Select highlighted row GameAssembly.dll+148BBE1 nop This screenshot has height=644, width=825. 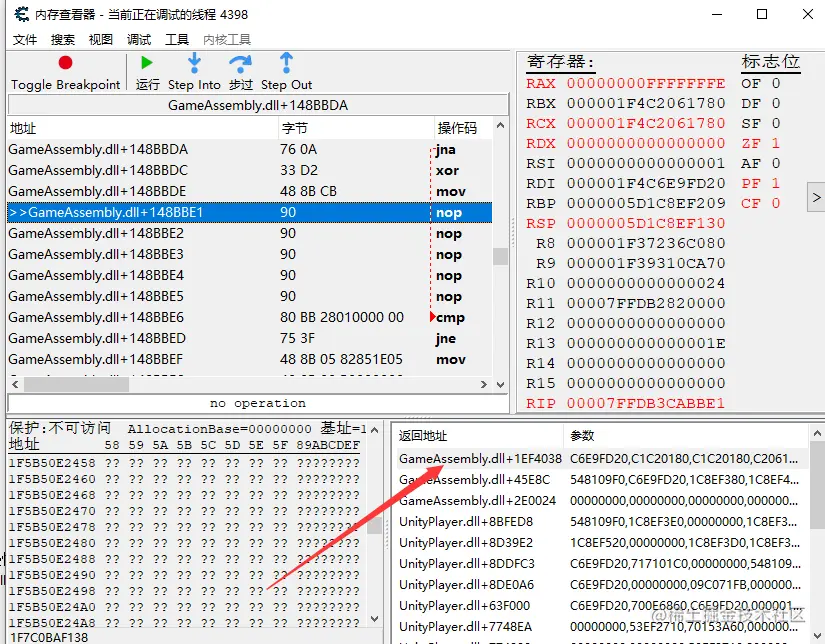250,213
